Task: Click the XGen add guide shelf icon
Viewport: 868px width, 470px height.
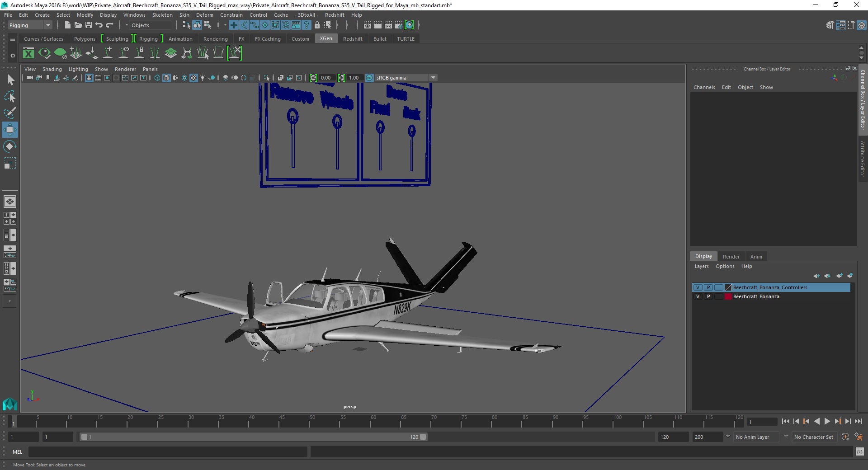Action: pos(108,53)
